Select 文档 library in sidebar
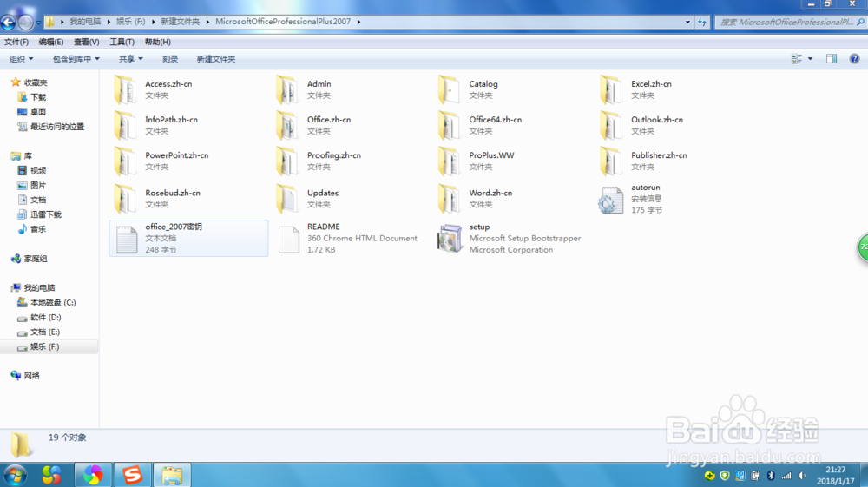Viewport: 868px width, 487px height. pyautogui.click(x=38, y=200)
